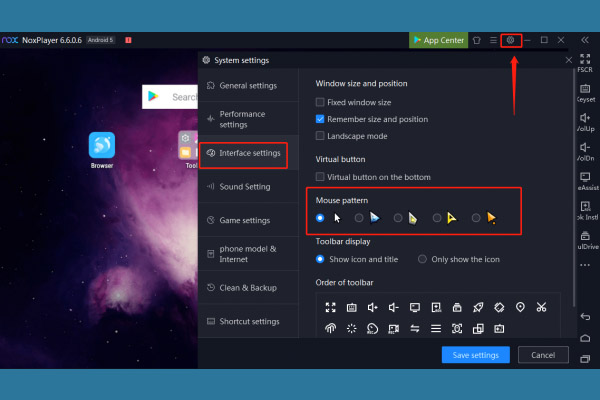The height and width of the screenshot is (400, 600).
Task: Open system settings gear in the title bar
Action: (x=510, y=40)
